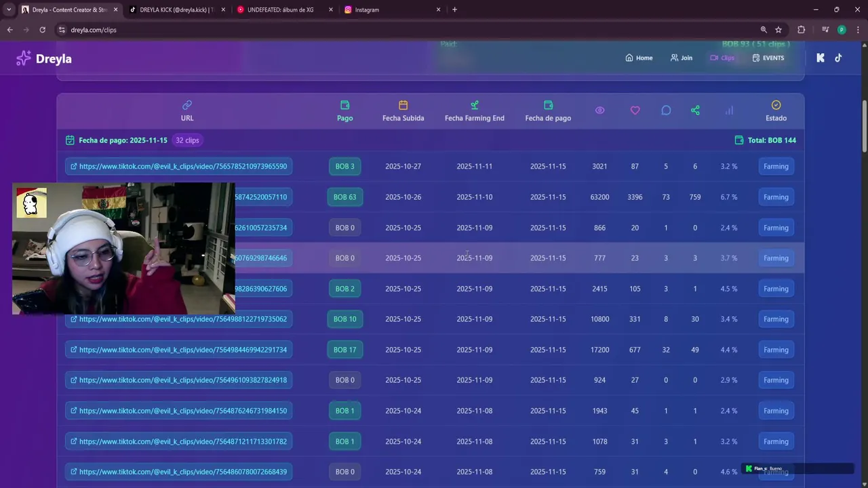
Task: Reload the dreyla.com/clips page
Action: (x=42, y=30)
